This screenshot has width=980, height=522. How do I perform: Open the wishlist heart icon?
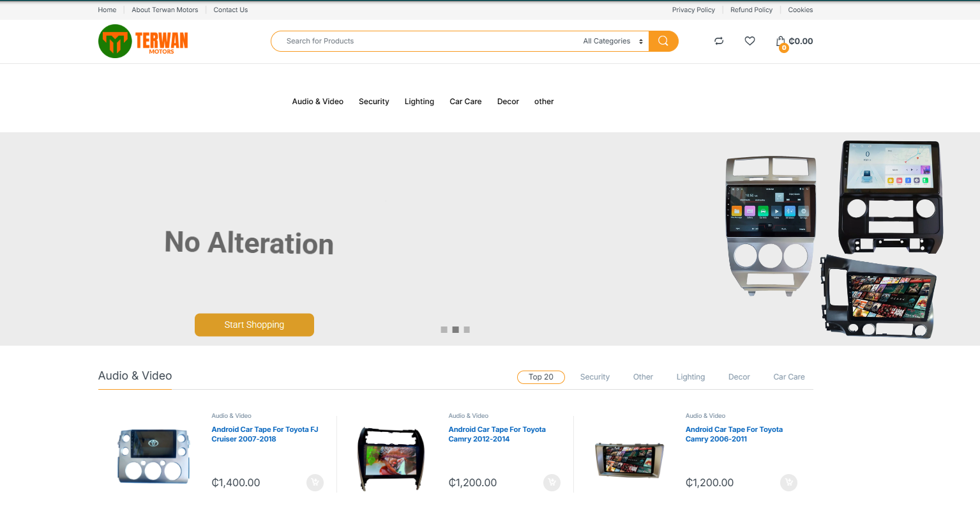point(750,41)
